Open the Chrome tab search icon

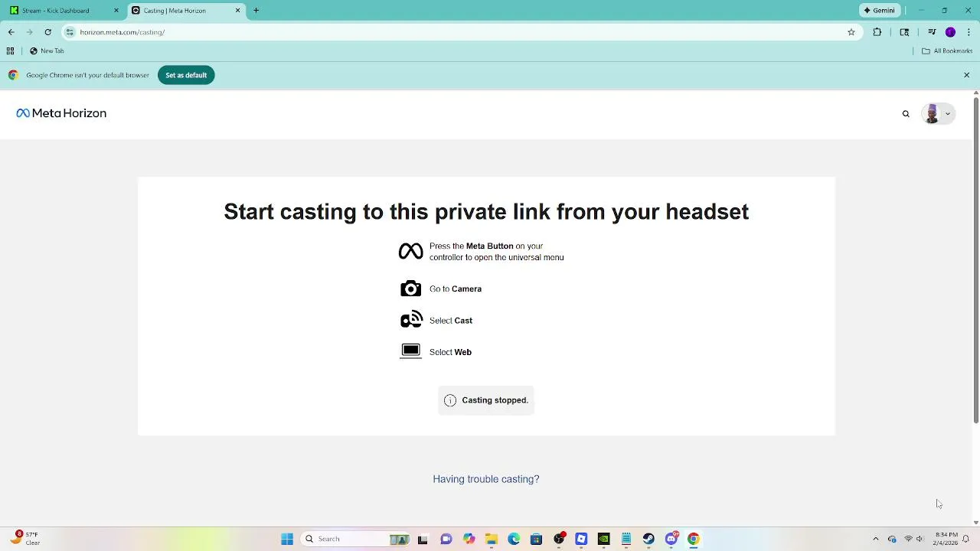point(904,32)
